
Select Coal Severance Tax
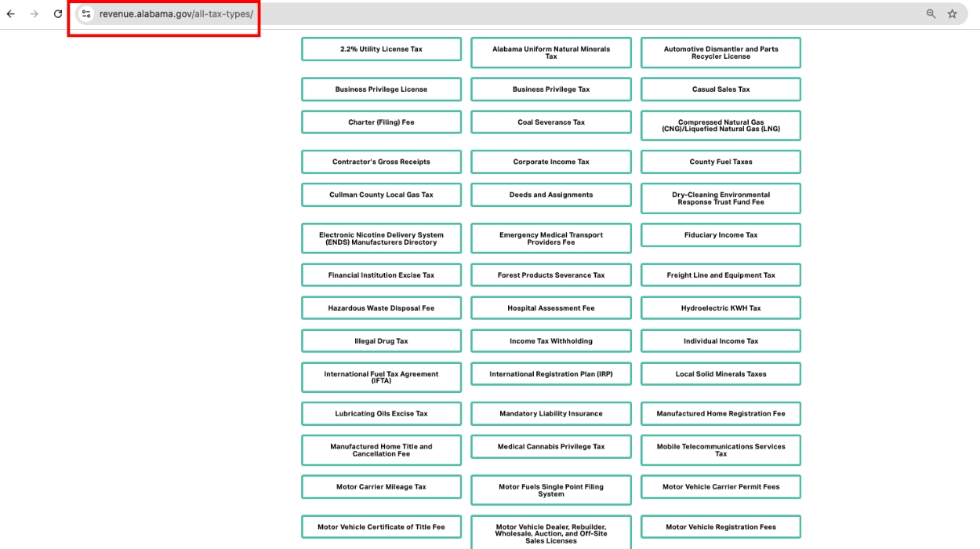coord(550,122)
